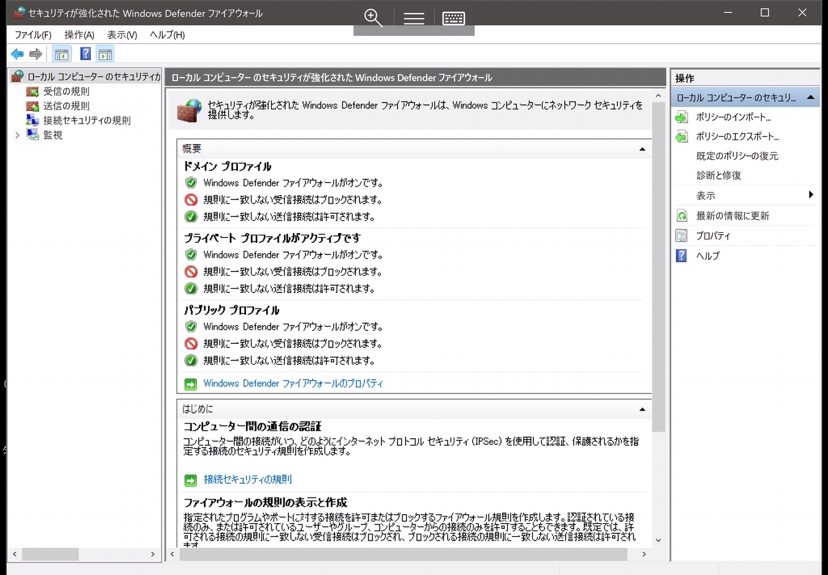Click the center pane vertical scrollbar thumb

pos(658,267)
